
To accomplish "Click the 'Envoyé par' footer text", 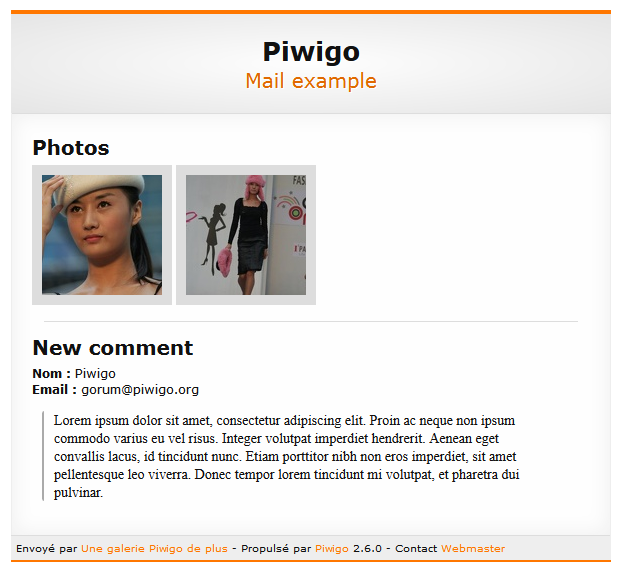I will pyautogui.click(x=46, y=549).
